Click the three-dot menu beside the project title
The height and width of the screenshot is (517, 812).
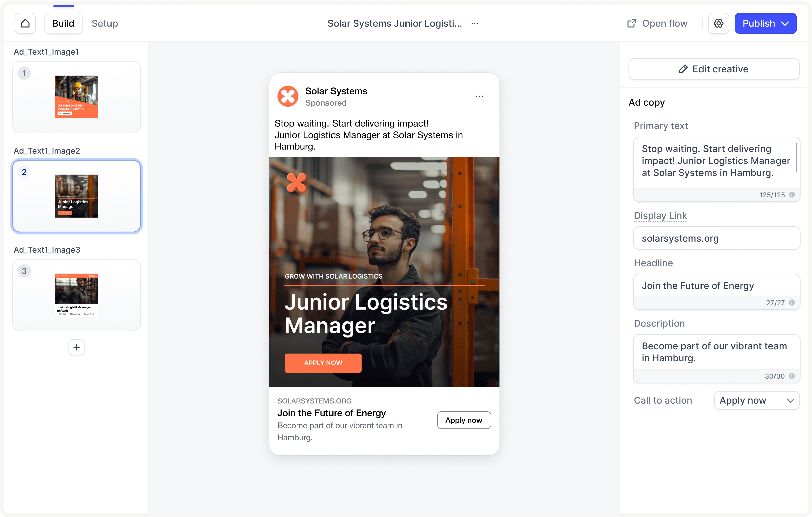coord(474,24)
